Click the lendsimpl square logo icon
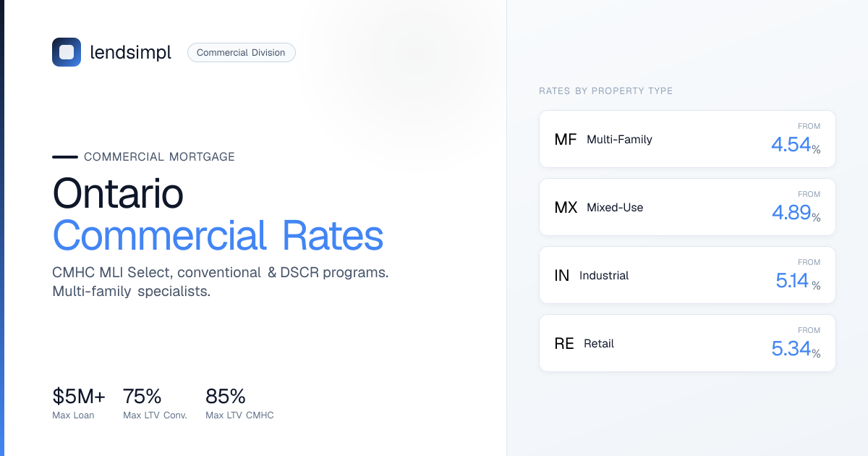 67,52
